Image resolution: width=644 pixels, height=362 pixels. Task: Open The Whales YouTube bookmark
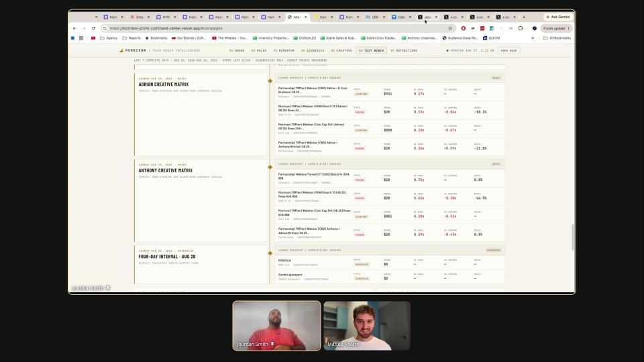230,38
